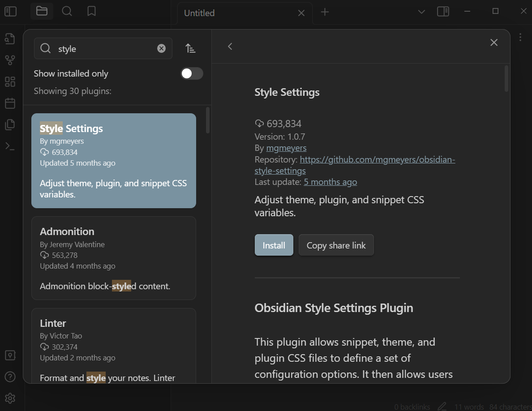Screen dimensions: 532x411
Task: Close the Untitled tab
Action: (x=301, y=13)
